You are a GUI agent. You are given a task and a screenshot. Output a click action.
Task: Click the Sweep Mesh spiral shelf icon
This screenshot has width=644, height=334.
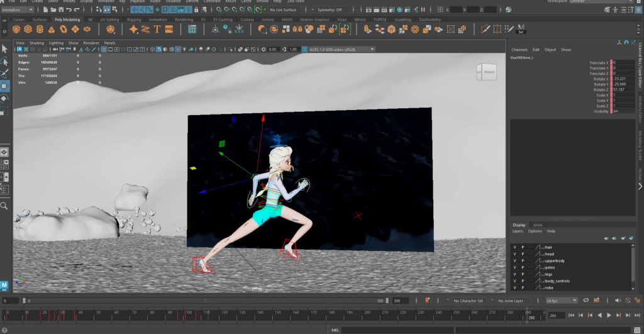point(145,29)
